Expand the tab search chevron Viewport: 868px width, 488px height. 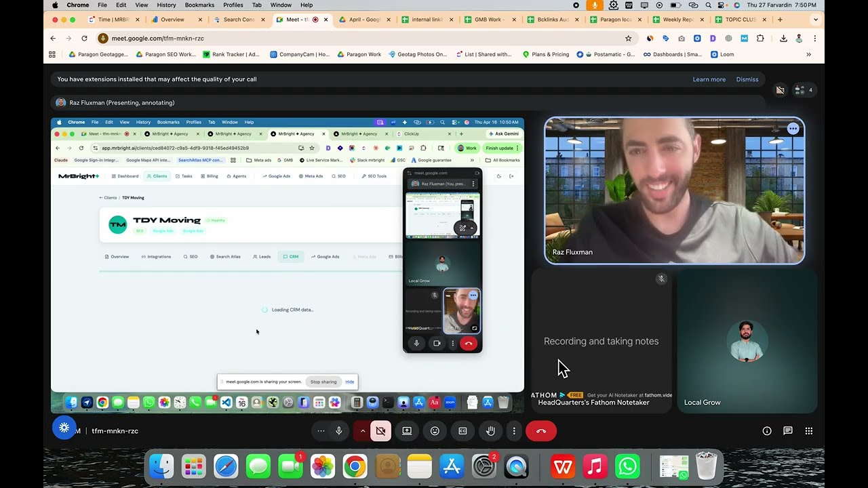pos(816,20)
